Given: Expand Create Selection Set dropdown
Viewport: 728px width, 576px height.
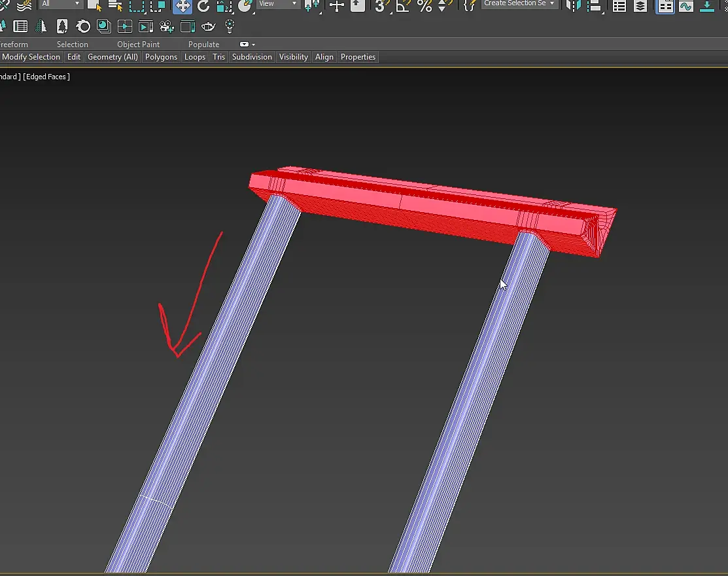Looking at the screenshot, I should tap(519, 4).
